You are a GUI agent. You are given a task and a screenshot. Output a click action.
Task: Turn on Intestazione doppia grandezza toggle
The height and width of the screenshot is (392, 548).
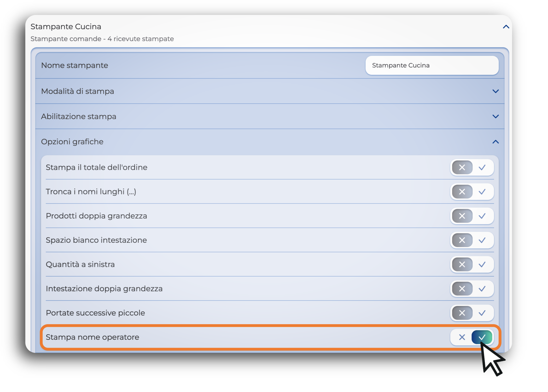point(482,289)
